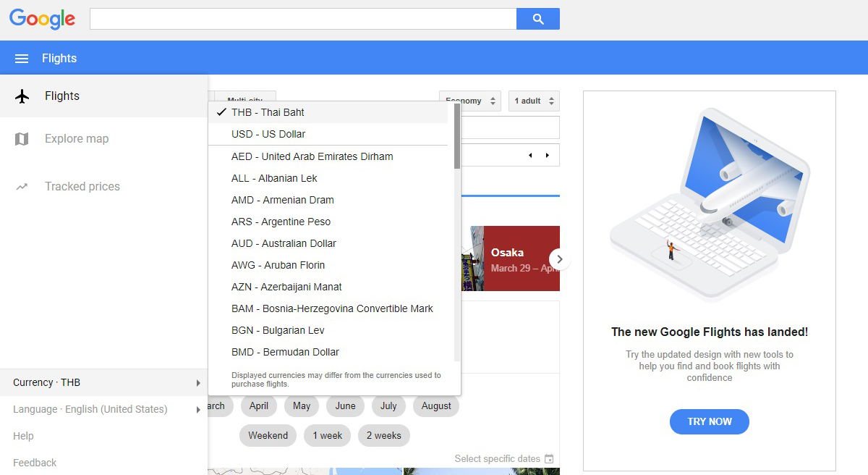Click the Tracked prices trend icon

click(22, 187)
